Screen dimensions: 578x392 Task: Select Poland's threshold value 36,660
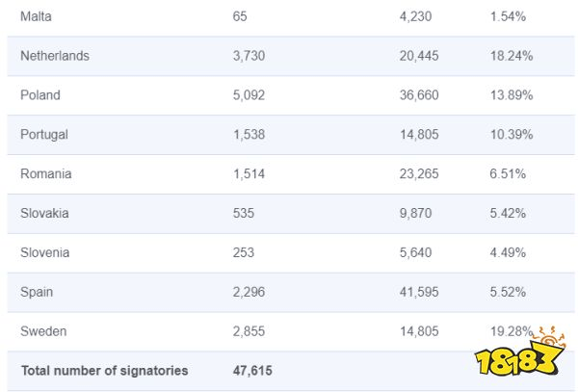419,95
